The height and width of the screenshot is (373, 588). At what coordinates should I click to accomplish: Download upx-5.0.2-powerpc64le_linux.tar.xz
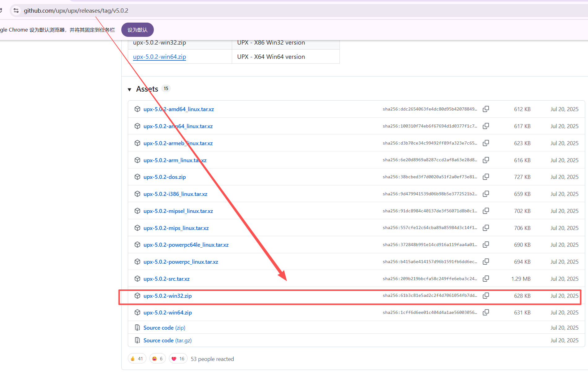[x=186, y=245]
